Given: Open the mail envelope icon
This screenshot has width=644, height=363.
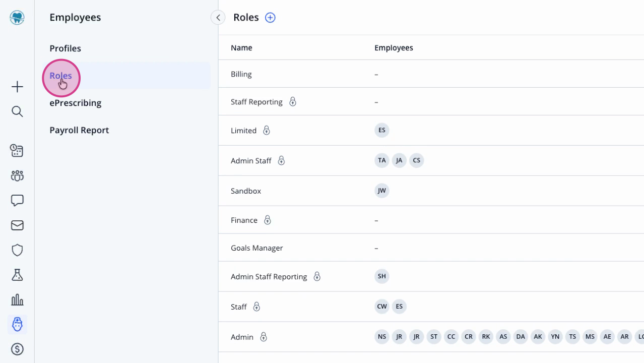Looking at the screenshot, I should [17, 225].
